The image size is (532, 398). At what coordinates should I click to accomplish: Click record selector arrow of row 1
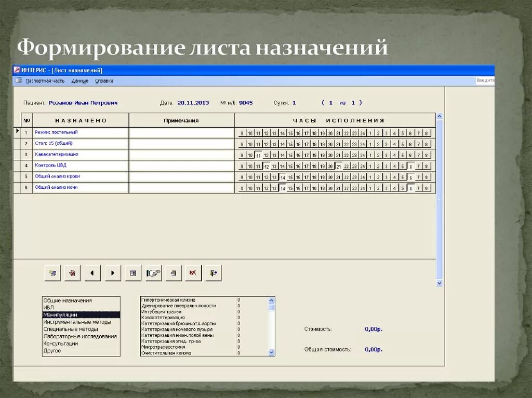(x=17, y=131)
